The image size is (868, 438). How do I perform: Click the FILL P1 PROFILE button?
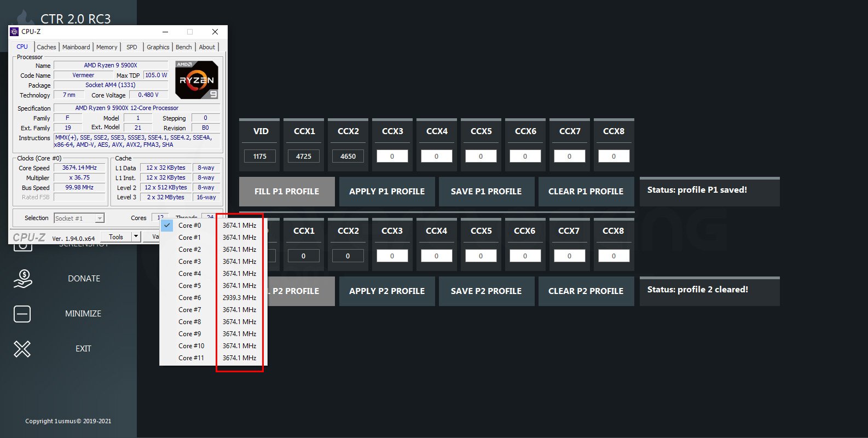coord(287,192)
